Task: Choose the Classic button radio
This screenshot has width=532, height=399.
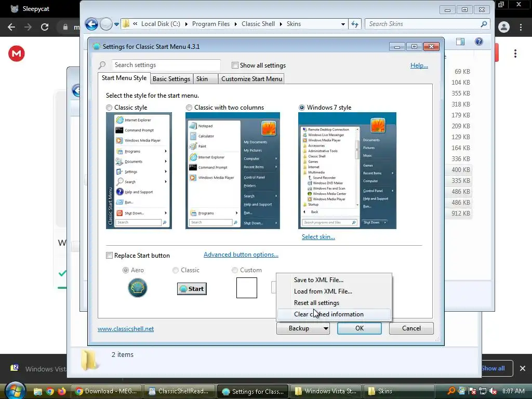Action: tap(176, 270)
